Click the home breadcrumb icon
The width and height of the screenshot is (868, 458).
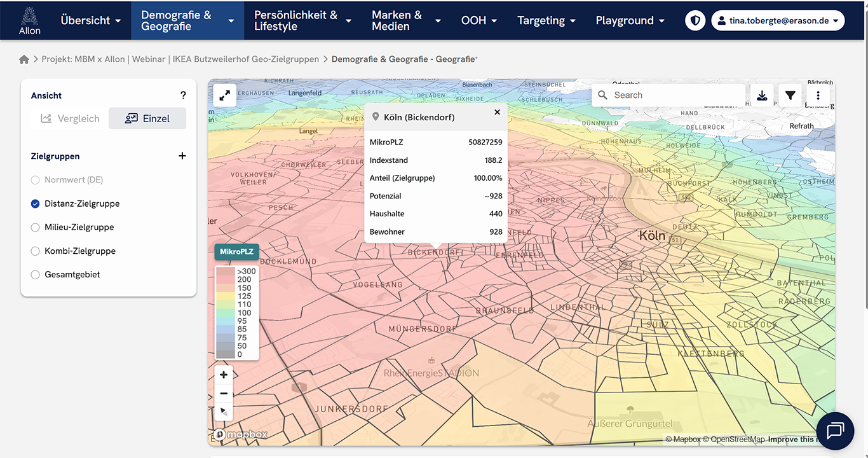[x=24, y=59]
